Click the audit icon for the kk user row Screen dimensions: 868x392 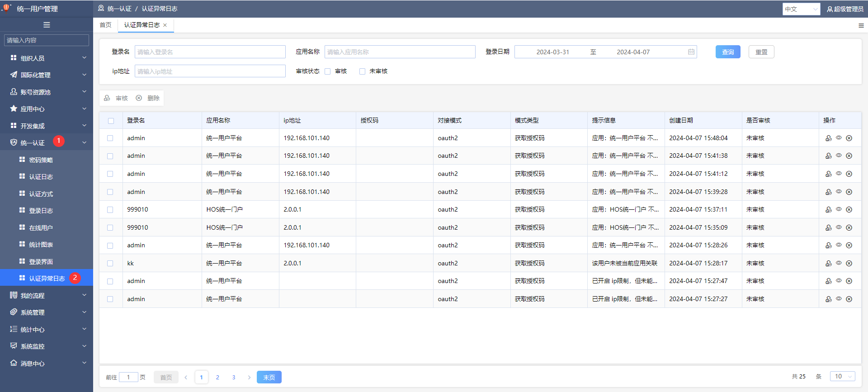coord(828,263)
